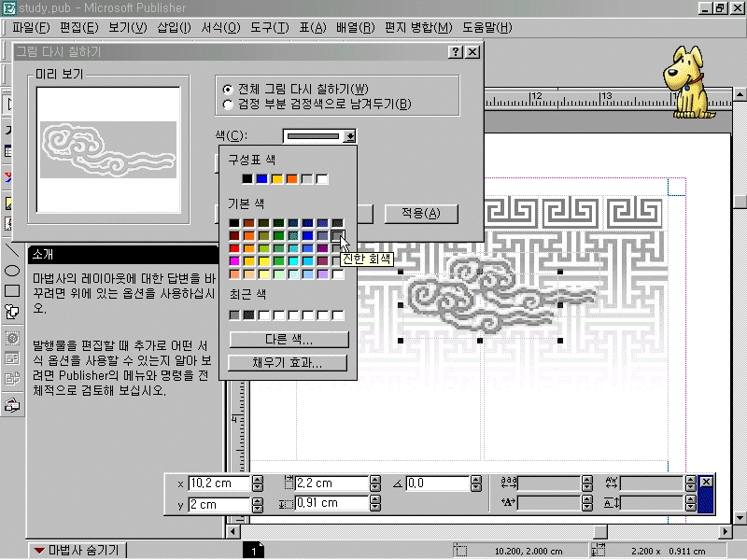Viewport: 747px width, 560px height.
Task: Open the Design Gallery Object tool
Action: [11, 405]
